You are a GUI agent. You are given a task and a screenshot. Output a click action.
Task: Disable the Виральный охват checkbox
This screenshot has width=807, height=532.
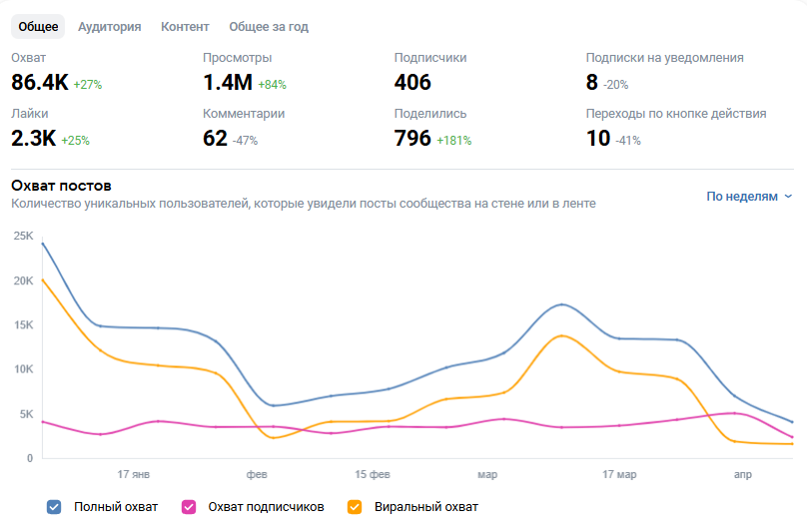coord(355,507)
